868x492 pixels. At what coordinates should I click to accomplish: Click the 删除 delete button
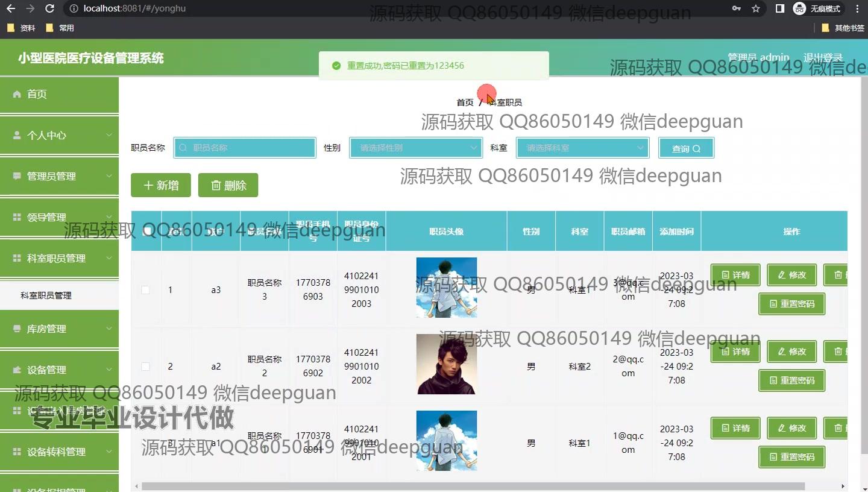tap(228, 185)
